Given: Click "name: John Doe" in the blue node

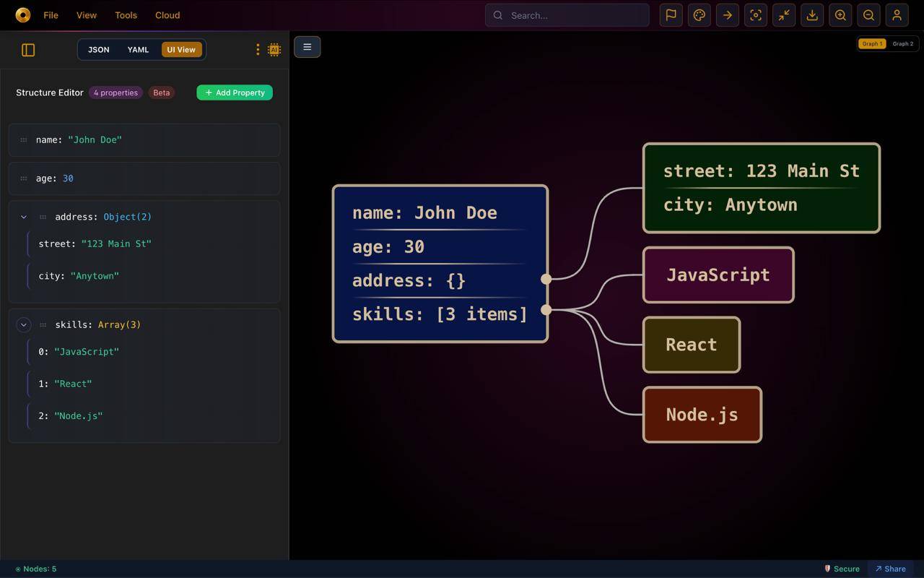Looking at the screenshot, I should [x=424, y=212].
